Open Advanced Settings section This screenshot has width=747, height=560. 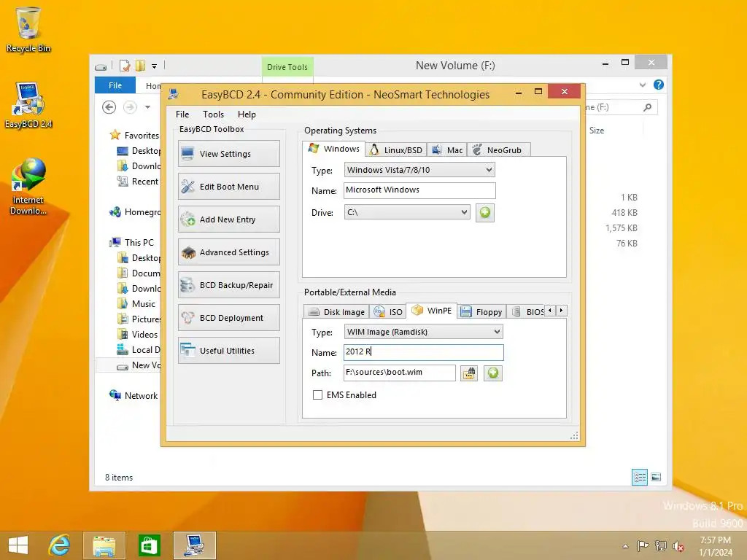(x=228, y=252)
